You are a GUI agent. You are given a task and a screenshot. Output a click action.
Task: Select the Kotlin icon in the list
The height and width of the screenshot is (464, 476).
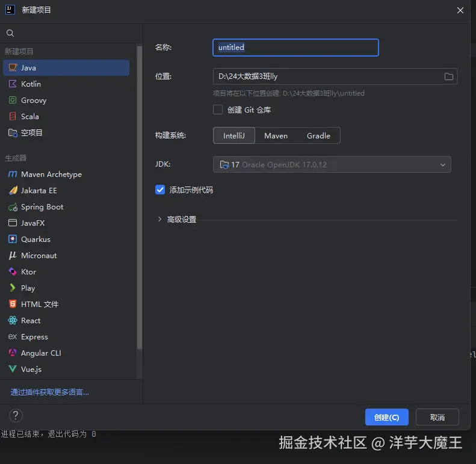point(13,84)
